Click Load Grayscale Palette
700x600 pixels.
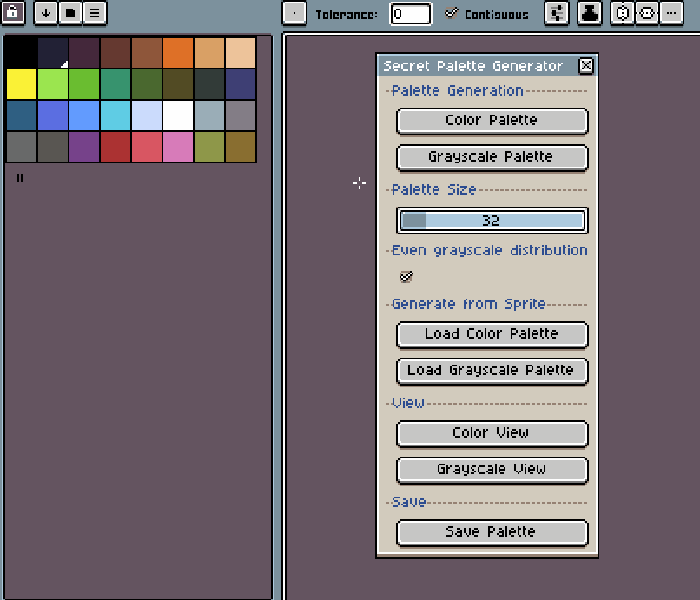(492, 371)
